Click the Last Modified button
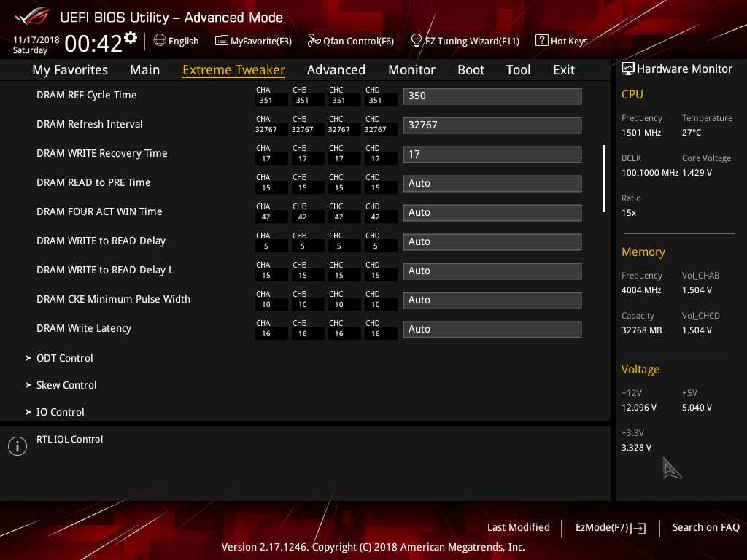 518,527
